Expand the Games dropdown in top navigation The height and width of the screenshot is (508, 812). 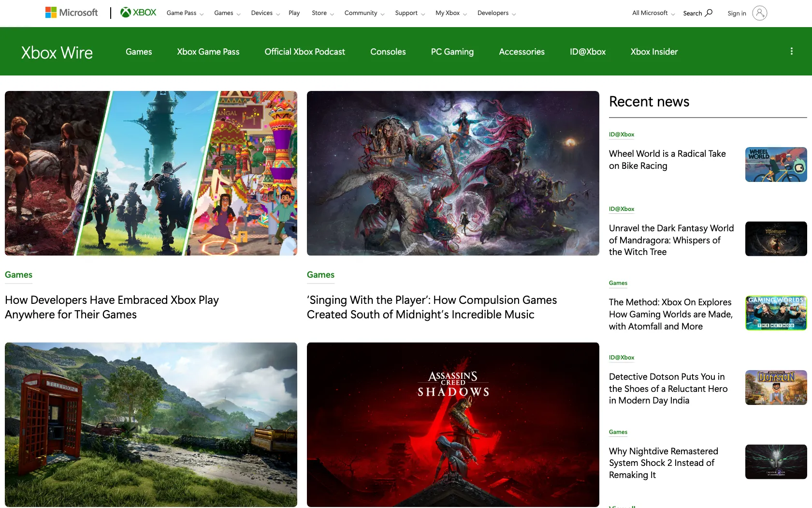pyautogui.click(x=227, y=13)
